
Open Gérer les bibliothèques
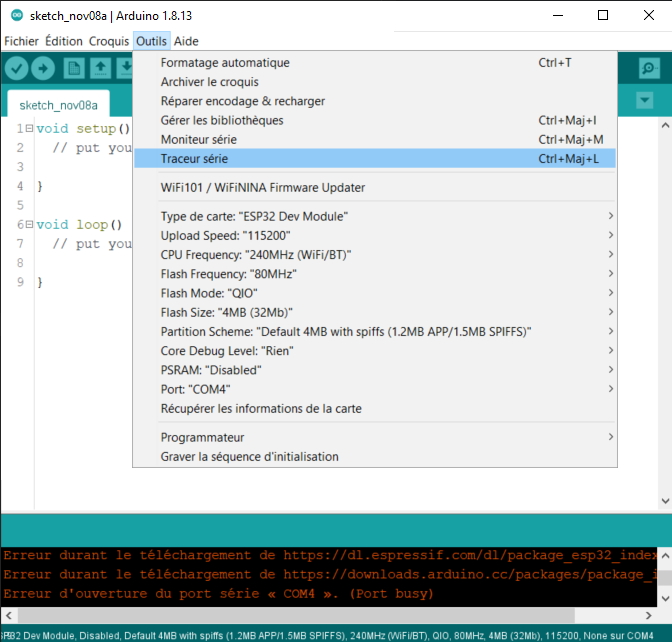click(x=375, y=120)
